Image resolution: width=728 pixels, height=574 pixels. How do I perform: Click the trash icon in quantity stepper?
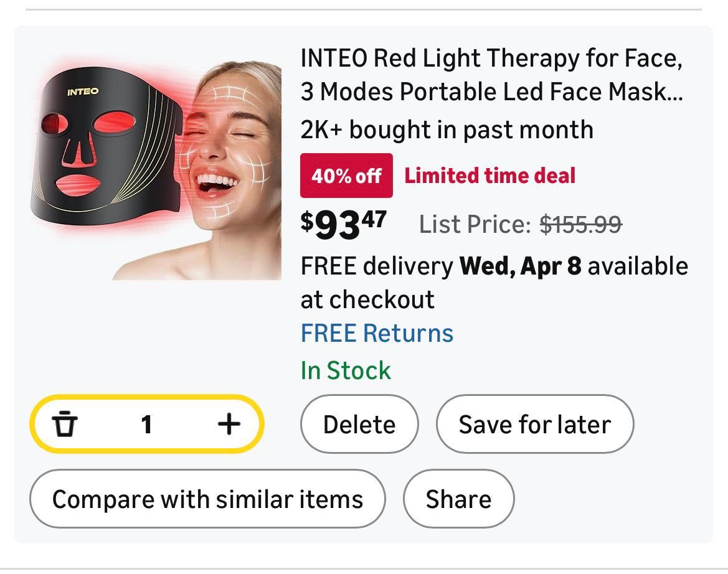(x=64, y=425)
